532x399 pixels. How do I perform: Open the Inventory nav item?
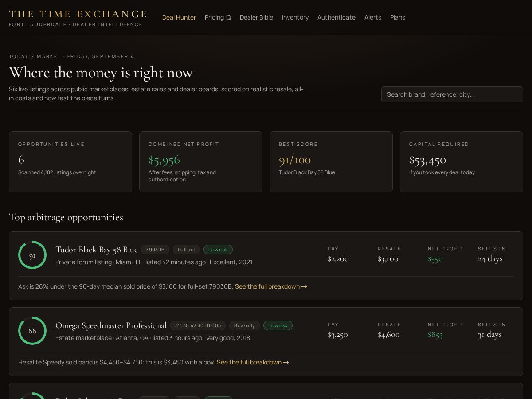pos(295,17)
